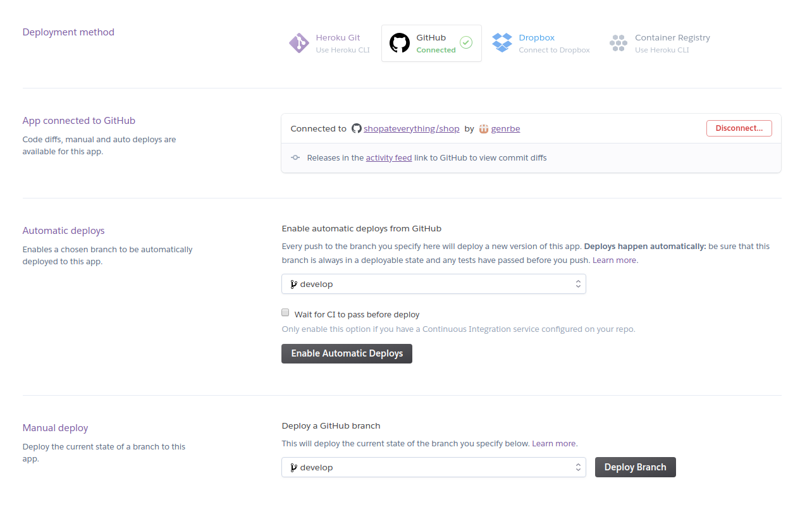812x507 pixels.
Task: Click the Container Registry hexagon icon
Action: [x=618, y=43]
